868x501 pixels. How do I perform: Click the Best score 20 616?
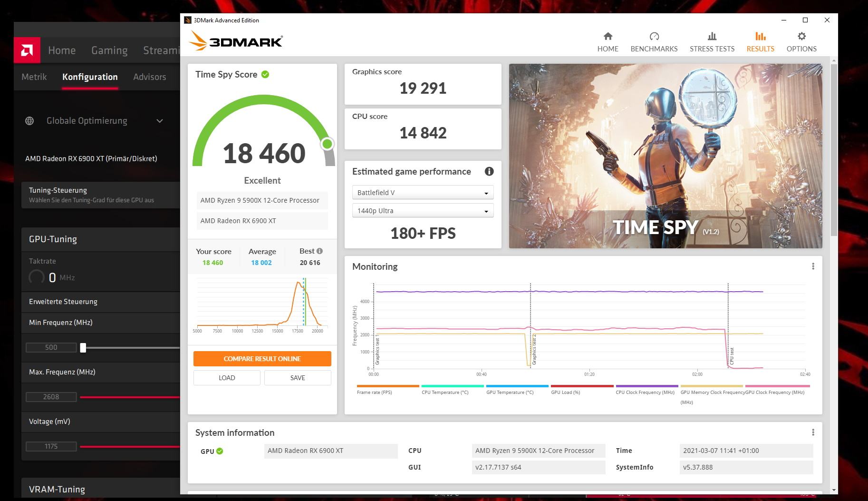click(310, 263)
